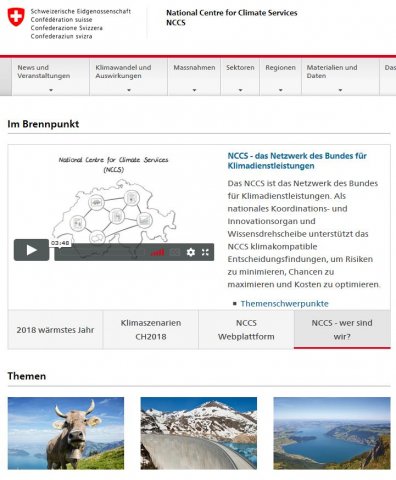396x480 pixels.
Task: Expand arrow under Sektoren
Action: click(x=240, y=90)
